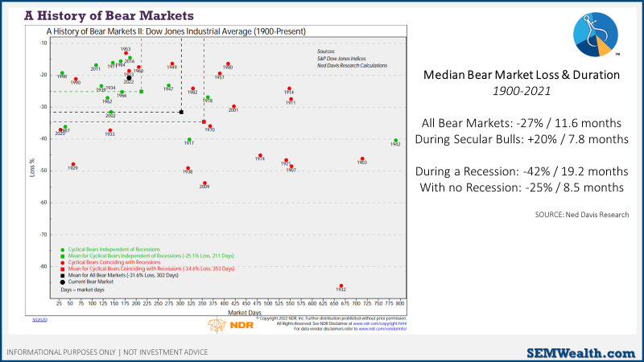Viewport: 644px width, 362px height.
Task: Click the red square mean marker on chart
Action: (x=204, y=122)
